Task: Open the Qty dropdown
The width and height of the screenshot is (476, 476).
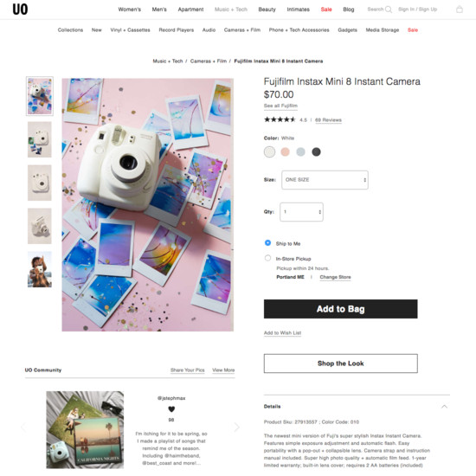Action: click(x=301, y=211)
